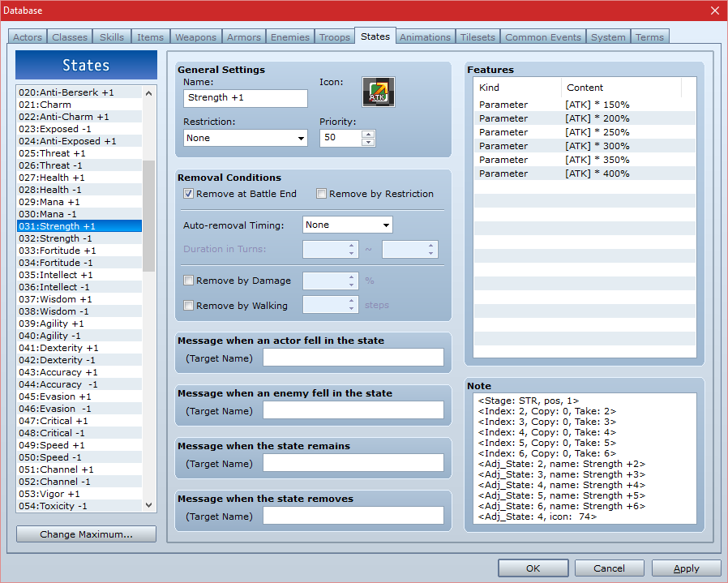Select state 047:Critical +1
This screenshot has height=583, width=728.
pyautogui.click(x=79, y=421)
